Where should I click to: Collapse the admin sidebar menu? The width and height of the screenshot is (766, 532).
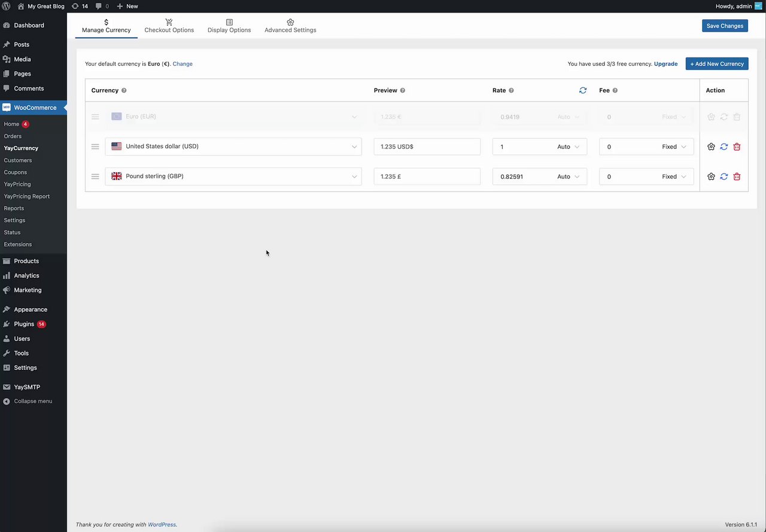click(x=28, y=401)
